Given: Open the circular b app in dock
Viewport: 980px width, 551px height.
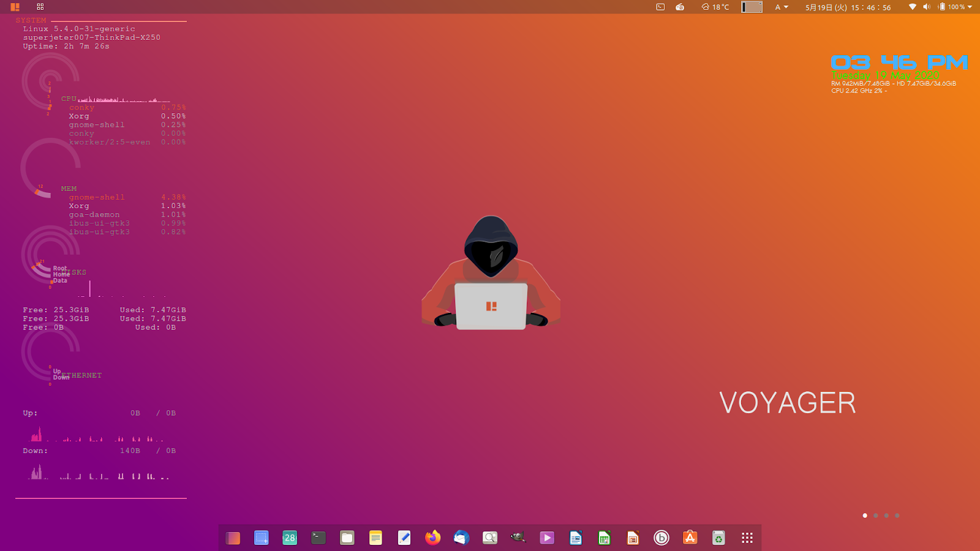Looking at the screenshot, I should point(661,538).
